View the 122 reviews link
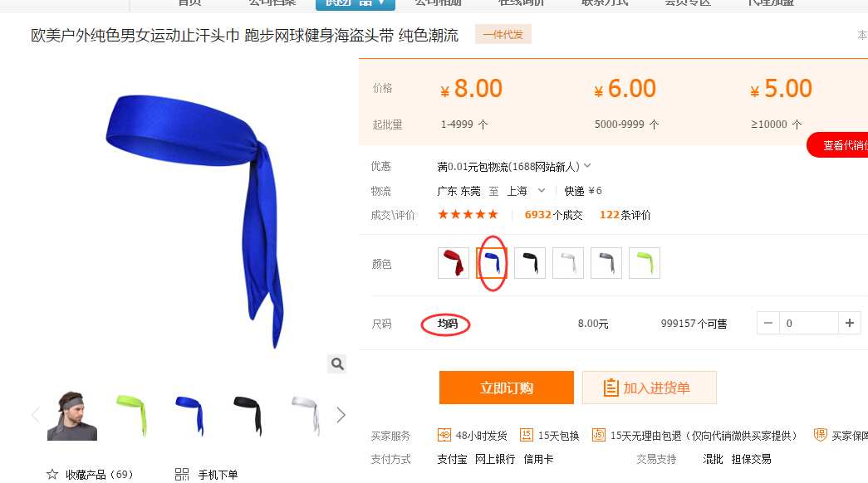Screen dimensions: 868x483 [x=625, y=215]
